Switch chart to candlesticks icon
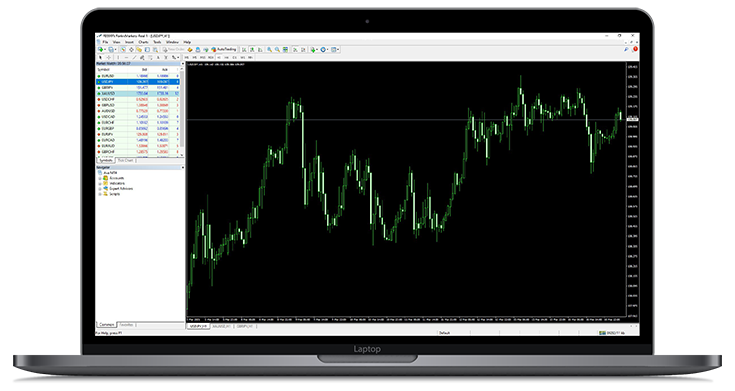735x391 pixels. click(x=252, y=49)
